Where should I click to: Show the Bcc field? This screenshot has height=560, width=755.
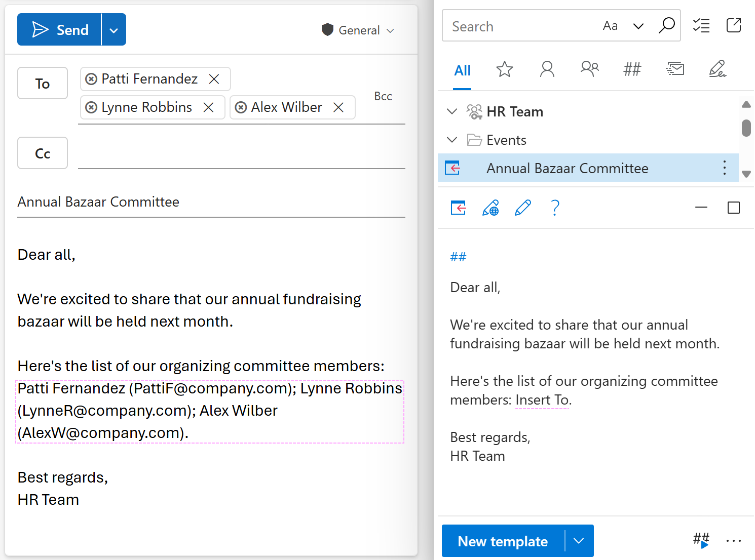[x=383, y=96]
